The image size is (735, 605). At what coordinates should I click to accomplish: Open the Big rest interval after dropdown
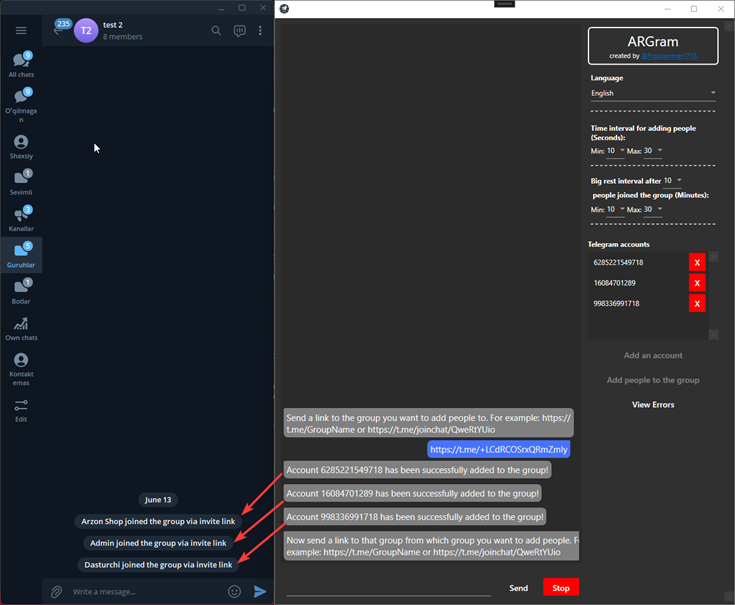(x=672, y=181)
